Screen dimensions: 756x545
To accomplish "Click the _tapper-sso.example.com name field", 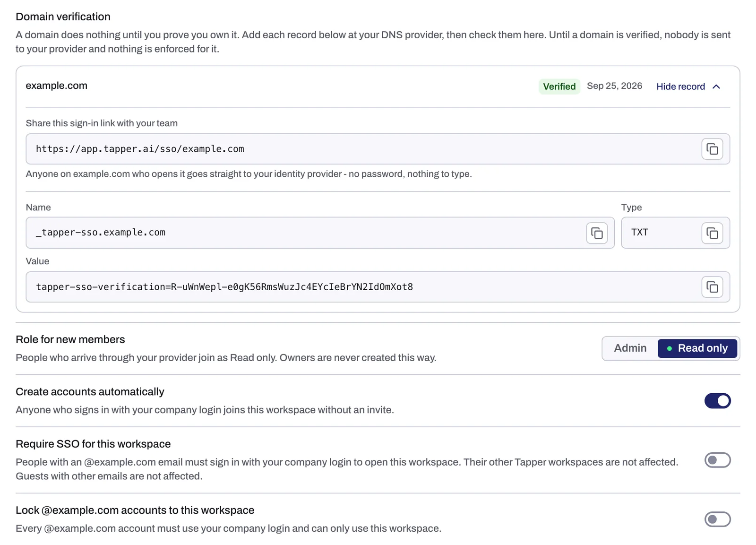I will tap(320, 233).
